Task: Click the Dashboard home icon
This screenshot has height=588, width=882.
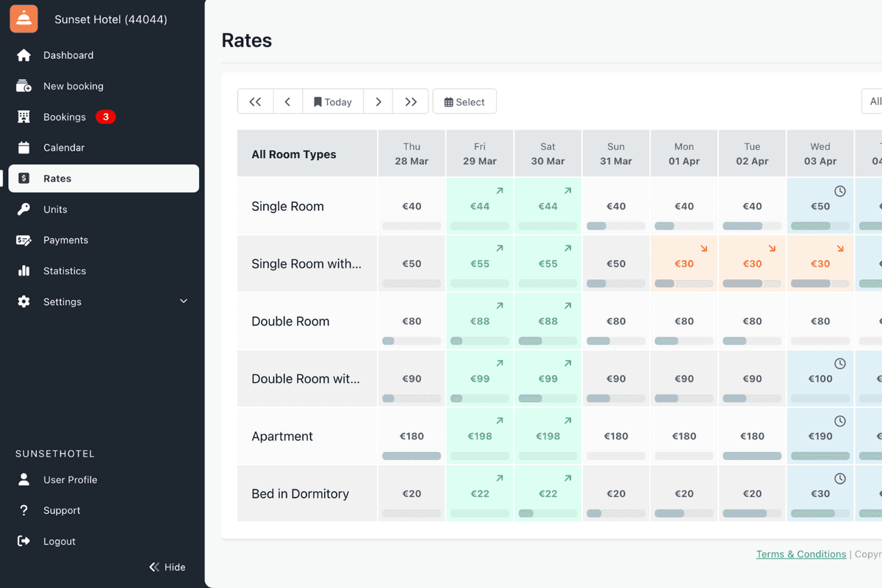Action: tap(24, 55)
